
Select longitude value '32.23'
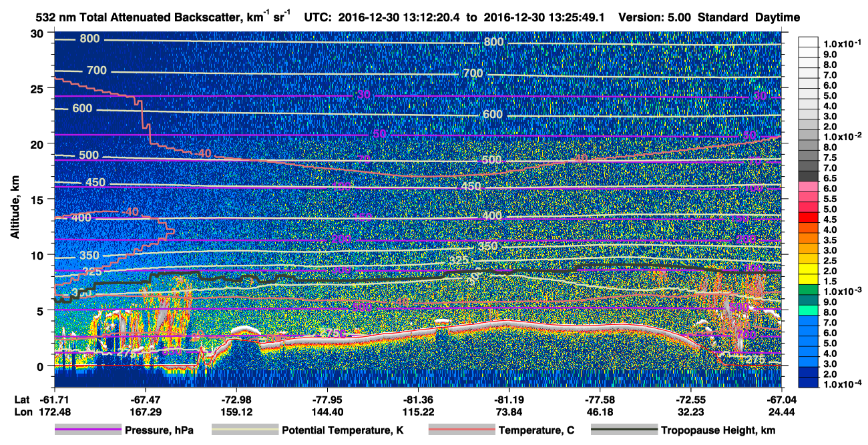pos(690,412)
